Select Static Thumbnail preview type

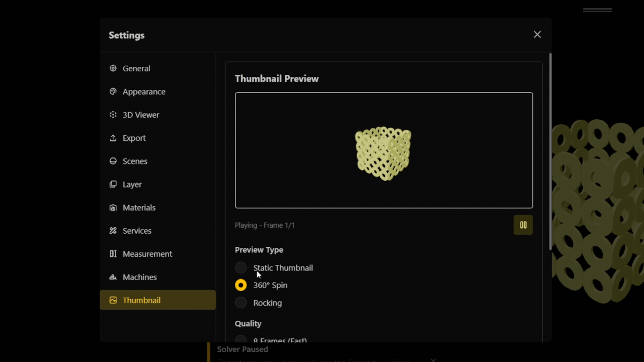click(241, 268)
